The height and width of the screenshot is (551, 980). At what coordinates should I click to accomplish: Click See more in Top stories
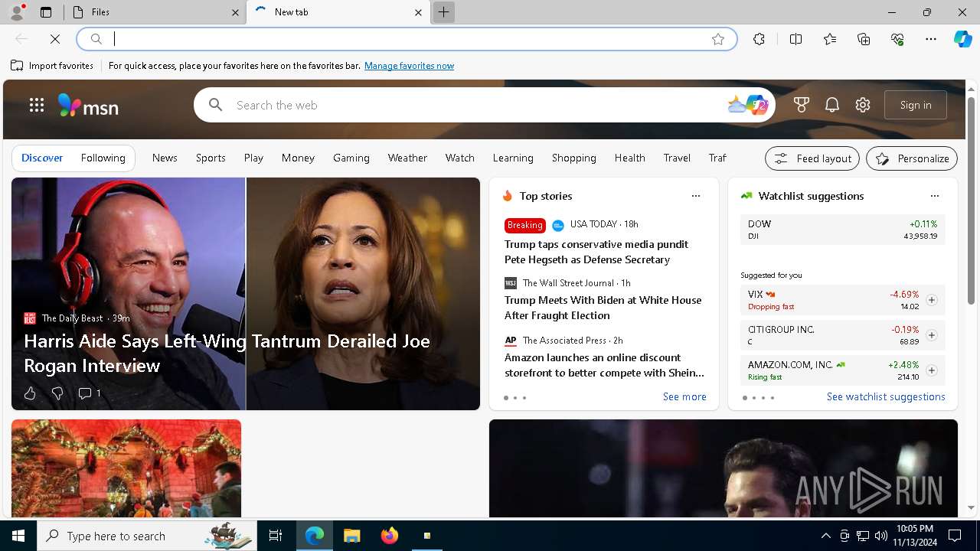coord(684,396)
